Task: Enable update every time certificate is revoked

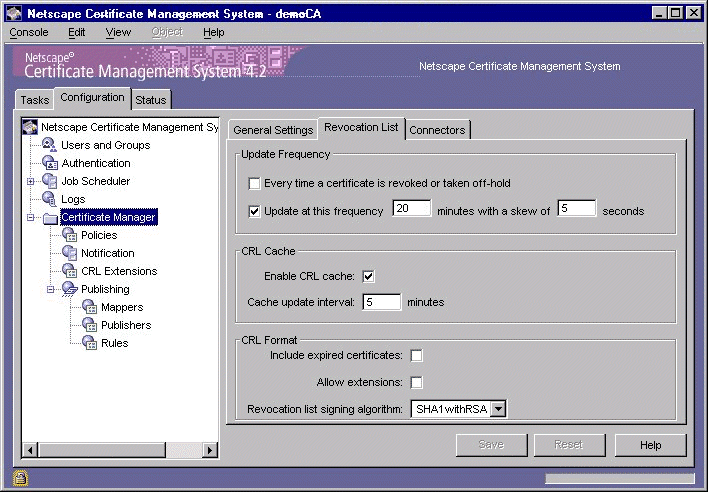Action: [x=255, y=184]
